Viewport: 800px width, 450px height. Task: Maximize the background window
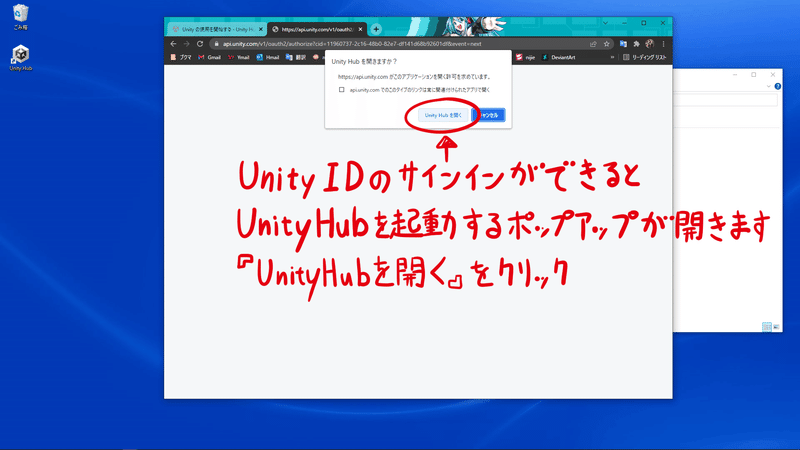click(754, 74)
